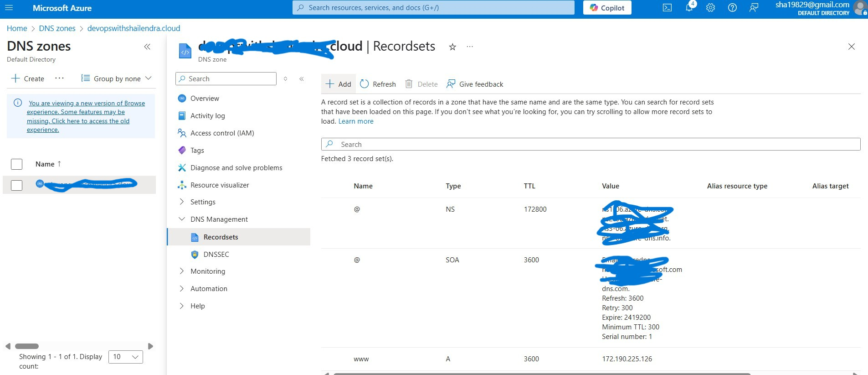868x375 pixels.
Task: Select the www record name
Action: point(361,359)
